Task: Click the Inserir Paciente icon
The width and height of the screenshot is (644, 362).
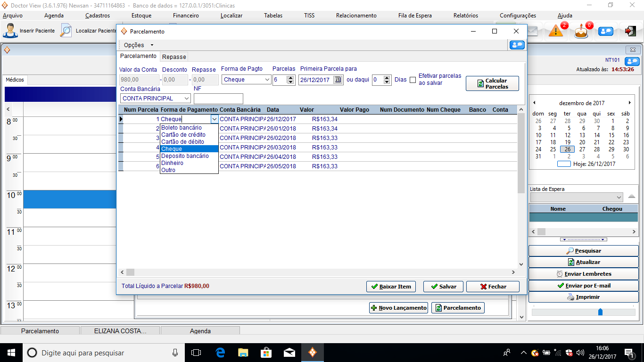Action: click(x=9, y=31)
